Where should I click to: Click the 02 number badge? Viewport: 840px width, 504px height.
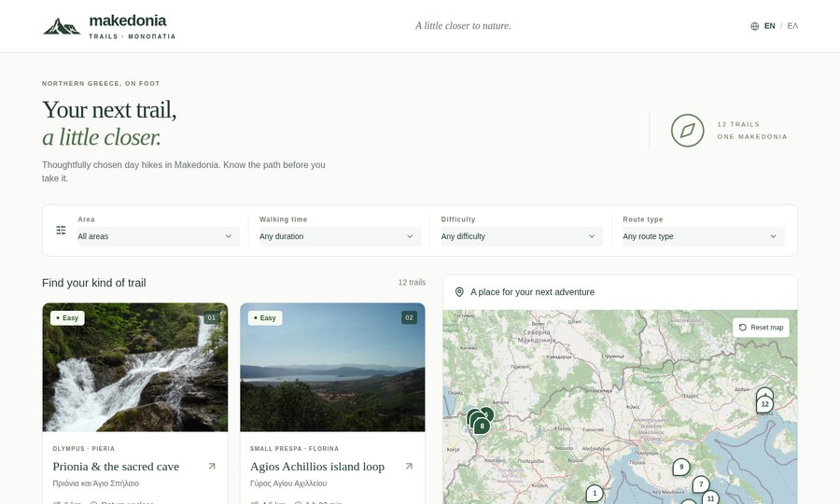click(x=410, y=317)
